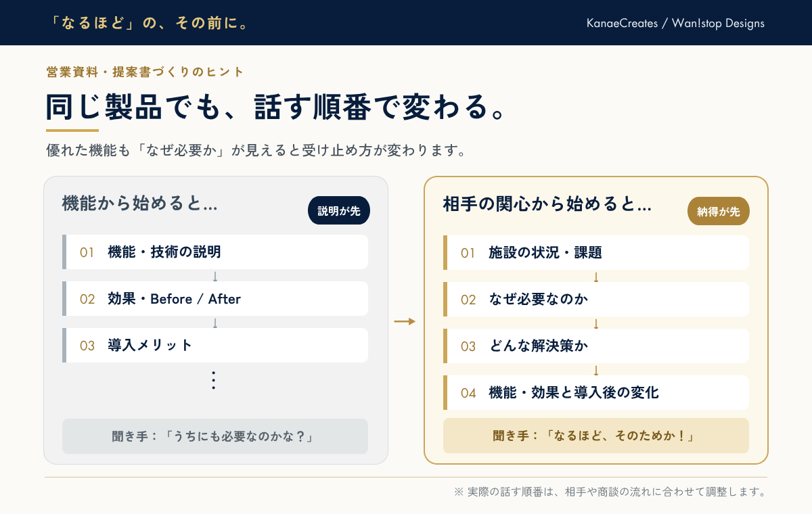This screenshot has height=514, width=812.
Task: Select row 04 機能・効果と導入後の変化
Action: pyautogui.click(x=596, y=392)
